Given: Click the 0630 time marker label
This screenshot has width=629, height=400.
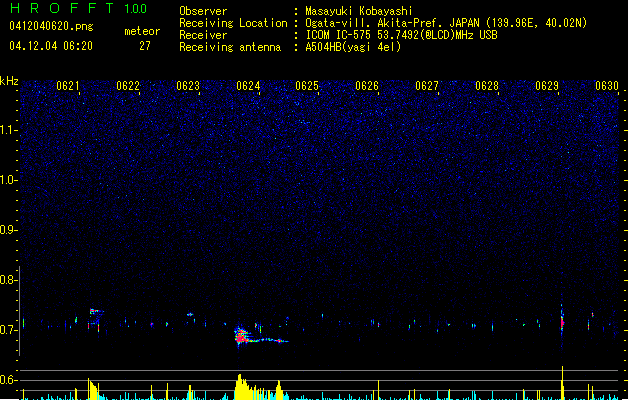Looking at the screenshot, I should point(607,86).
